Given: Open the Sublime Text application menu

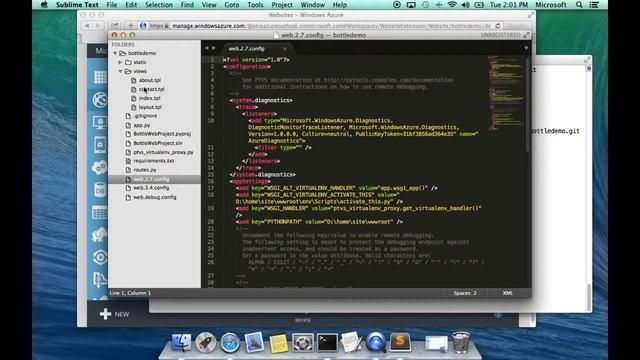Looking at the screenshot, I should (77, 5).
